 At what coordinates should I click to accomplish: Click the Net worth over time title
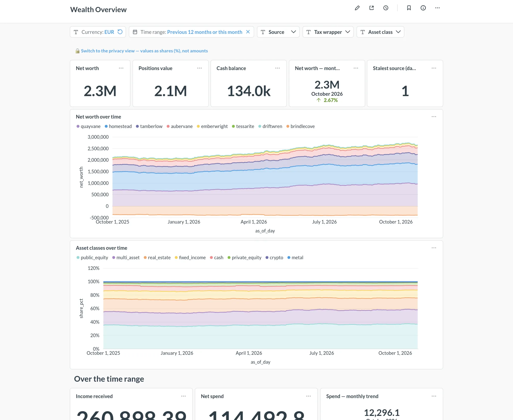tap(98, 117)
